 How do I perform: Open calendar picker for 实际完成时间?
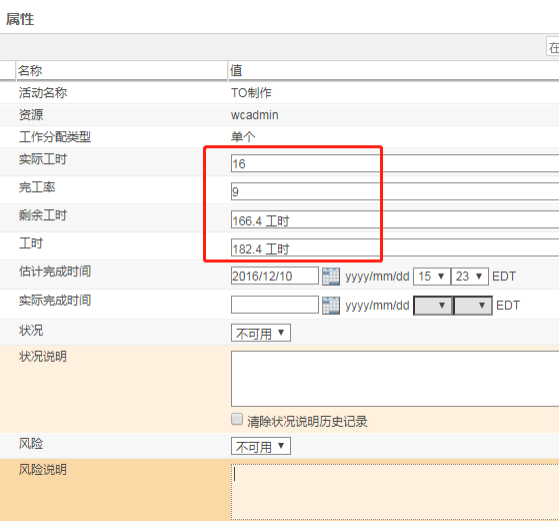pos(331,306)
